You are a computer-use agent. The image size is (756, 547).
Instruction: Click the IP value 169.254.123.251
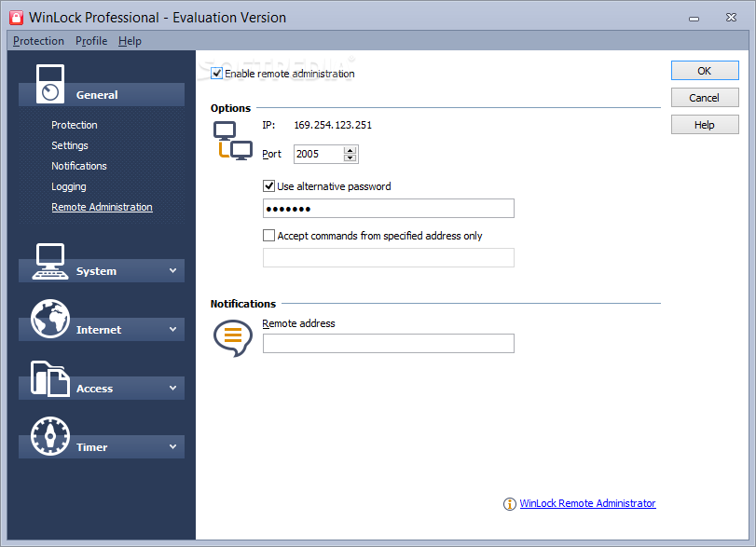coord(333,125)
